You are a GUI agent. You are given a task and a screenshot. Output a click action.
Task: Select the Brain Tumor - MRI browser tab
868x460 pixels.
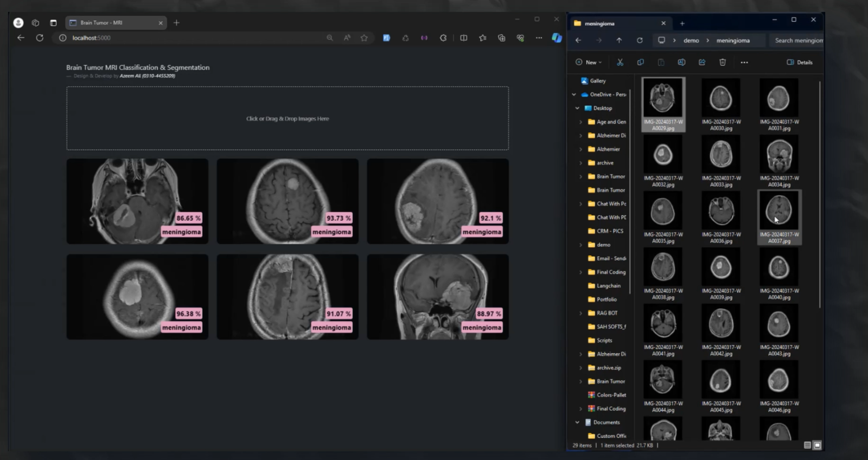(x=116, y=23)
